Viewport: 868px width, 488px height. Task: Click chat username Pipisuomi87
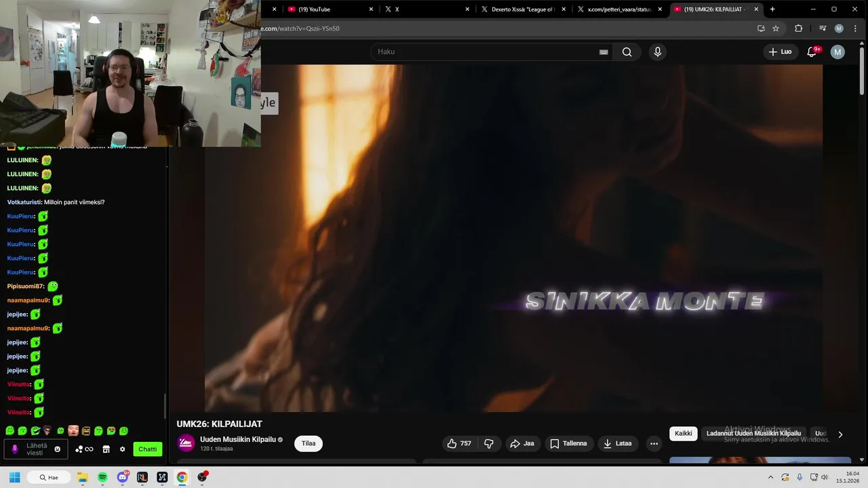[25, 286]
